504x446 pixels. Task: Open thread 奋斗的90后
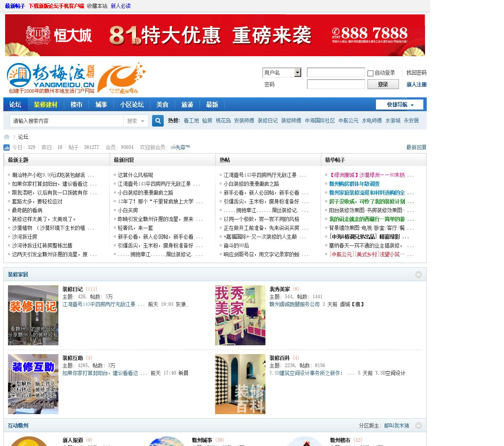pyautogui.click(x=236, y=245)
